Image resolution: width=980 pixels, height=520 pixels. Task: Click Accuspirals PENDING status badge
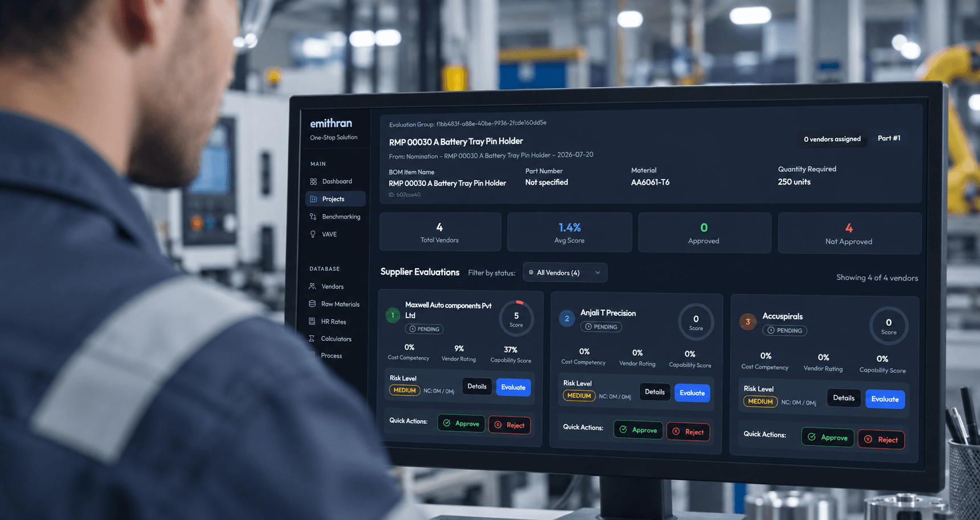coord(785,331)
